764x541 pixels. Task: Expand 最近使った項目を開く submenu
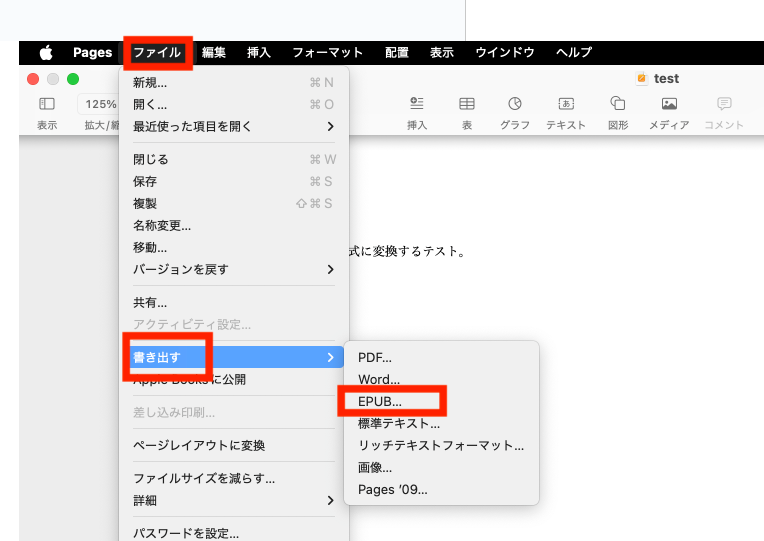pos(234,127)
